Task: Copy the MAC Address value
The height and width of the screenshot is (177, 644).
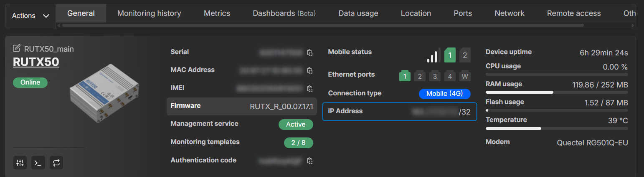Action: coord(309,70)
